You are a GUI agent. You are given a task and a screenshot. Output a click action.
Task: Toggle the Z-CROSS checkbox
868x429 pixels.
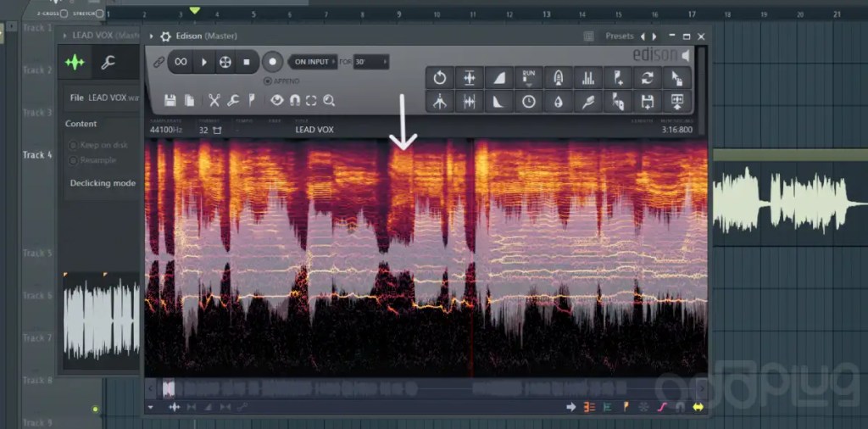coord(64,14)
